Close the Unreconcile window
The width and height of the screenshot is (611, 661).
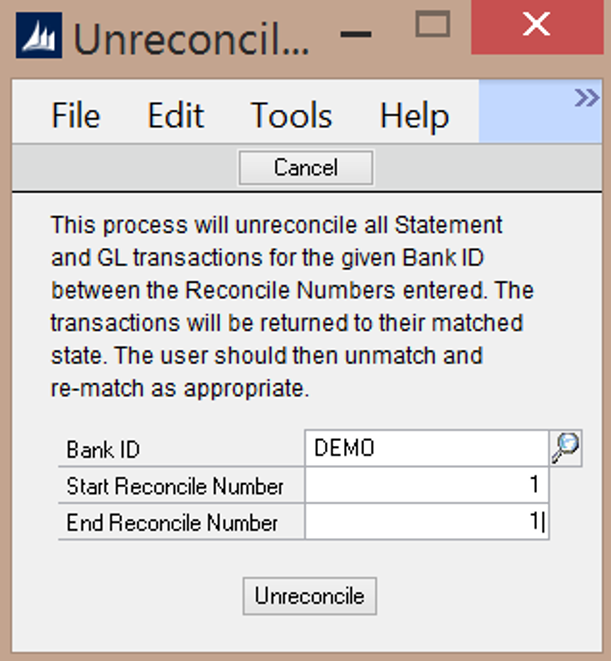click(x=536, y=27)
